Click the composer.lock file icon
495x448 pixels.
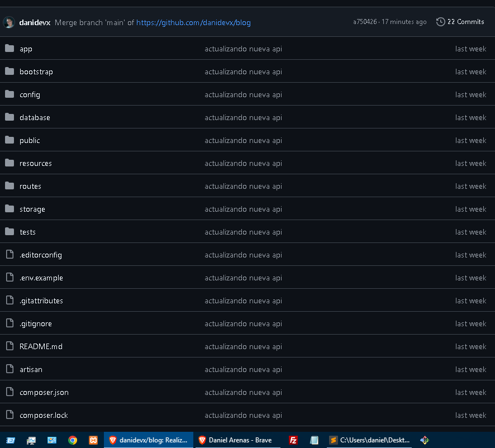click(10, 414)
